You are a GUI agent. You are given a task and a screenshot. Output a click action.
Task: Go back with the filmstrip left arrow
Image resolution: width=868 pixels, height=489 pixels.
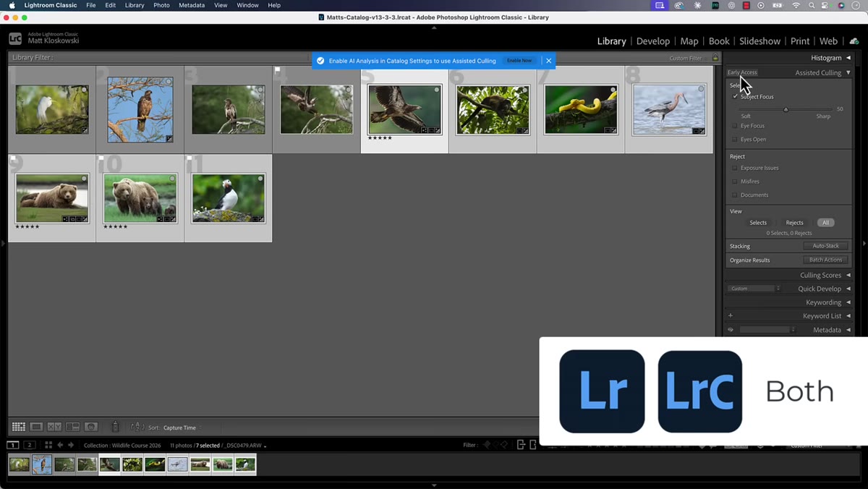point(60,445)
